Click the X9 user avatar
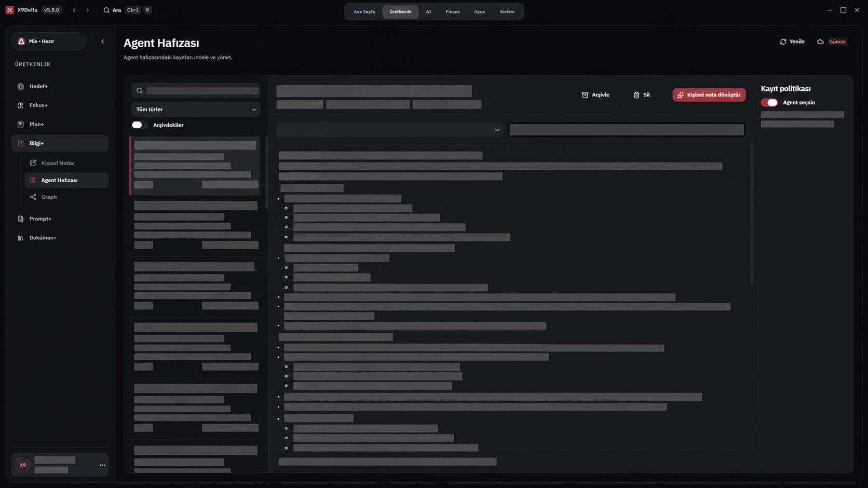 (x=22, y=465)
